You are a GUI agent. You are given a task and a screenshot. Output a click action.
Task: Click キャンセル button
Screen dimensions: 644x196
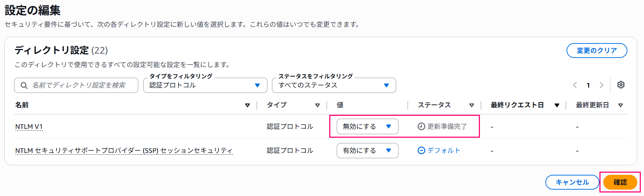pos(572,182)
